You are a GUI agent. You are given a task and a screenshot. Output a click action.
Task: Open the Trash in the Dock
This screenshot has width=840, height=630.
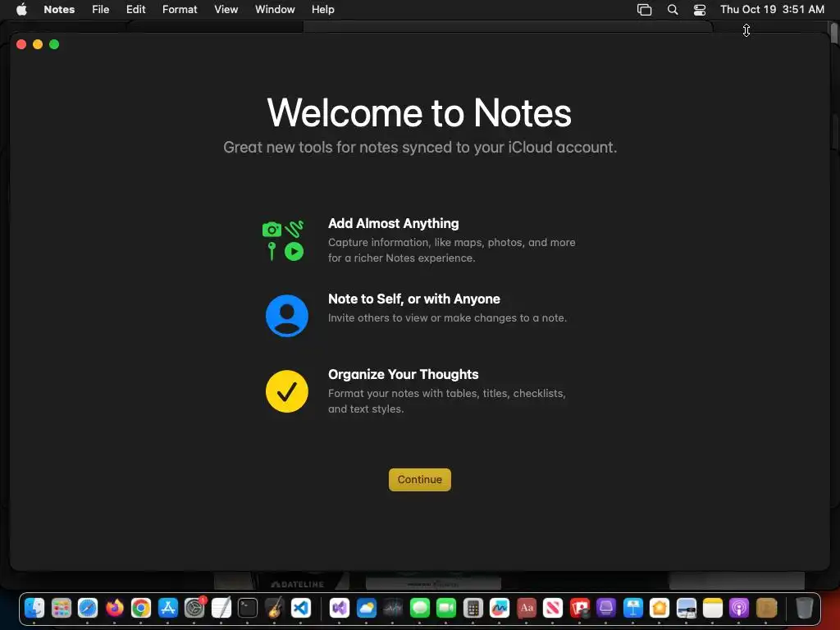pos(804,608)
